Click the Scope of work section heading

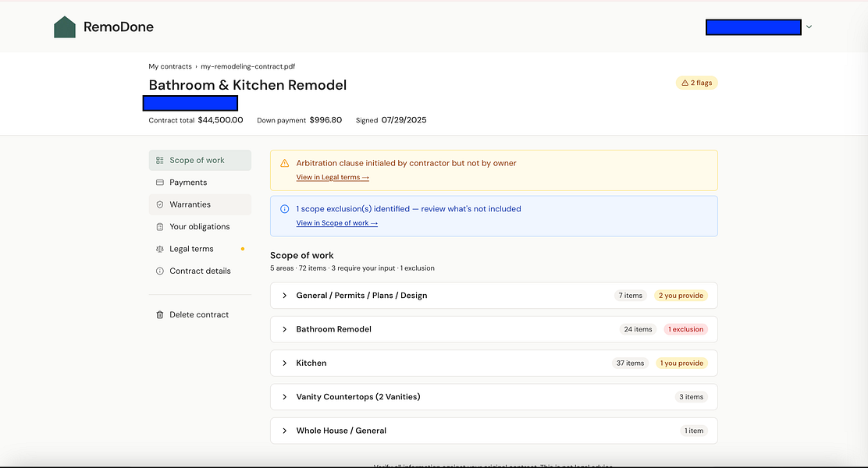coord(302,256)
